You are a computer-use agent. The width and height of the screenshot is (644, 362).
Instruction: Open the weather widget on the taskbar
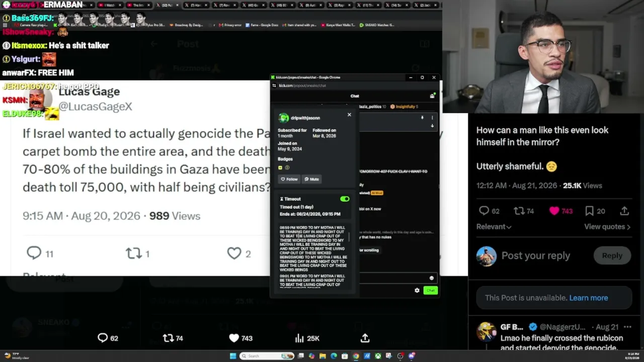[x=17, y=356]
